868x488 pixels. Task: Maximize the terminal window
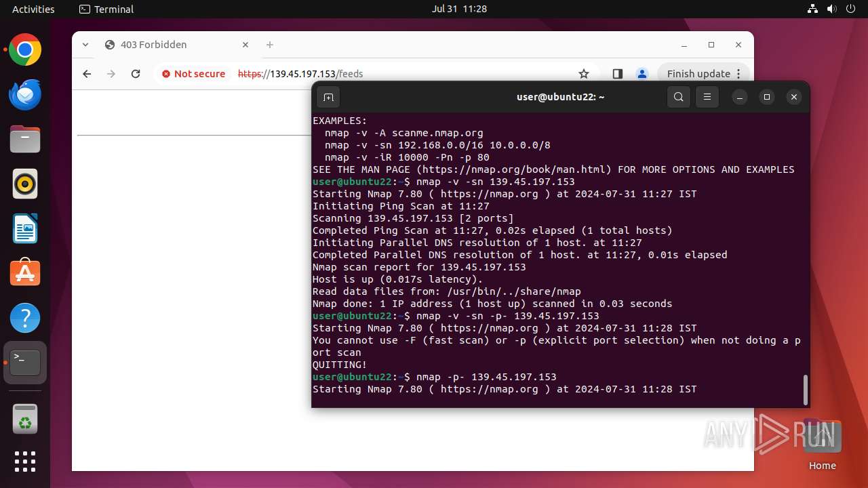pyautogui.click(x=767, y=97)
